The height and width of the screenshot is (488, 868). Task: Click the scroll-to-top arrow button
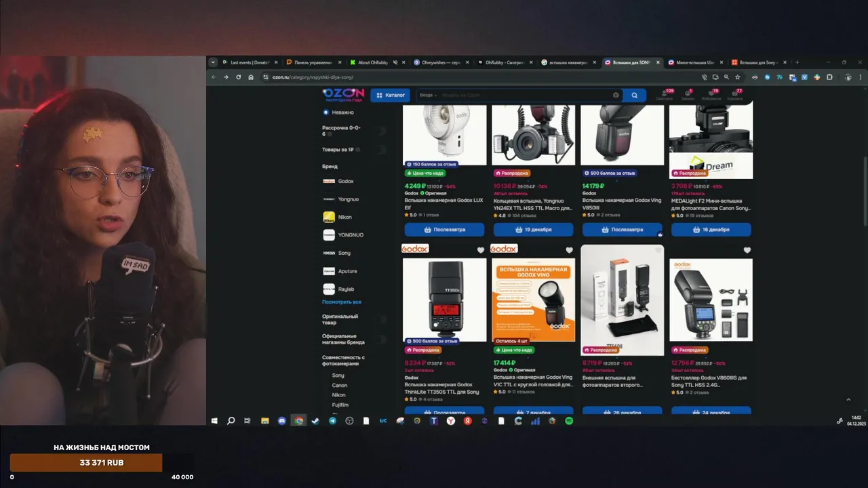pyautogui.click(x=848, y=400)
